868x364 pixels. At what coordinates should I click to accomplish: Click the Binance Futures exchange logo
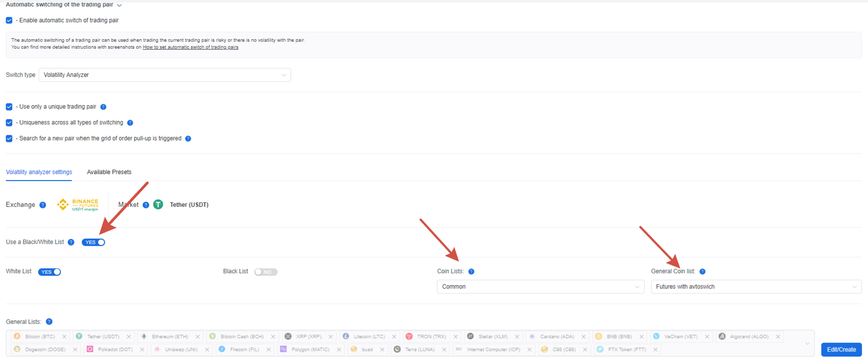(78, 205)
